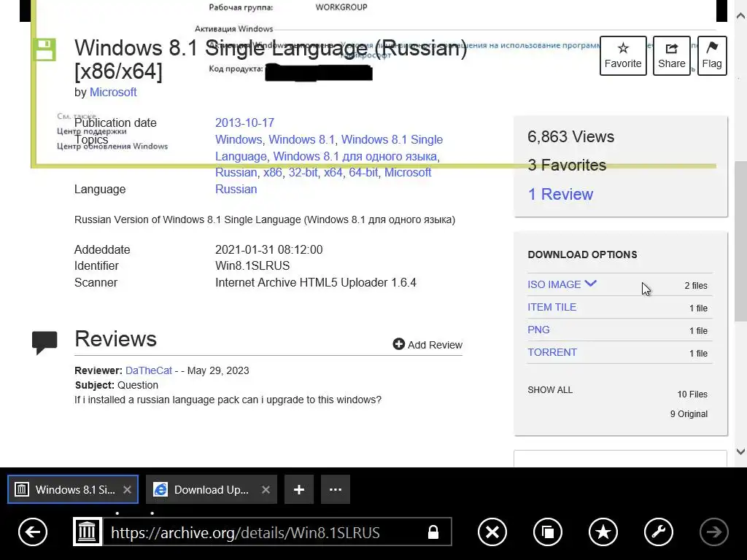Switch to Download Up... tab
Viewport: 747px width, 560px height.
click(x=211, y=489)
